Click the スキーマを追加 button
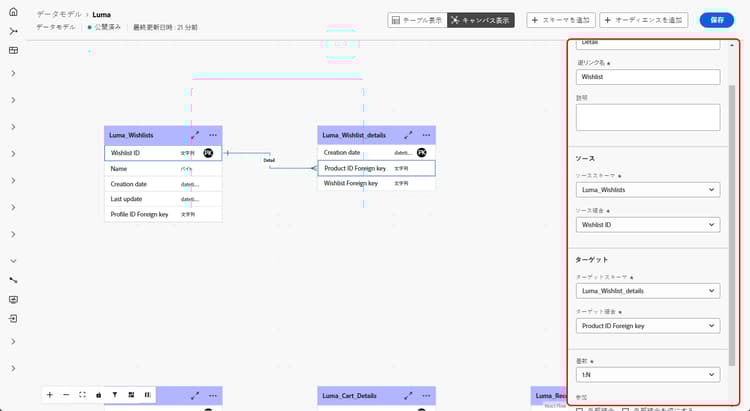The height and width of the screenshot is (411, 750). point(561,20)
